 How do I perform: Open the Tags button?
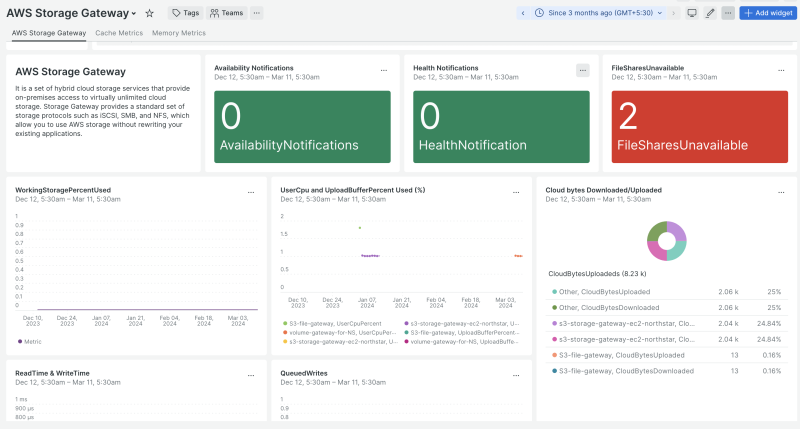coord(186,13)
